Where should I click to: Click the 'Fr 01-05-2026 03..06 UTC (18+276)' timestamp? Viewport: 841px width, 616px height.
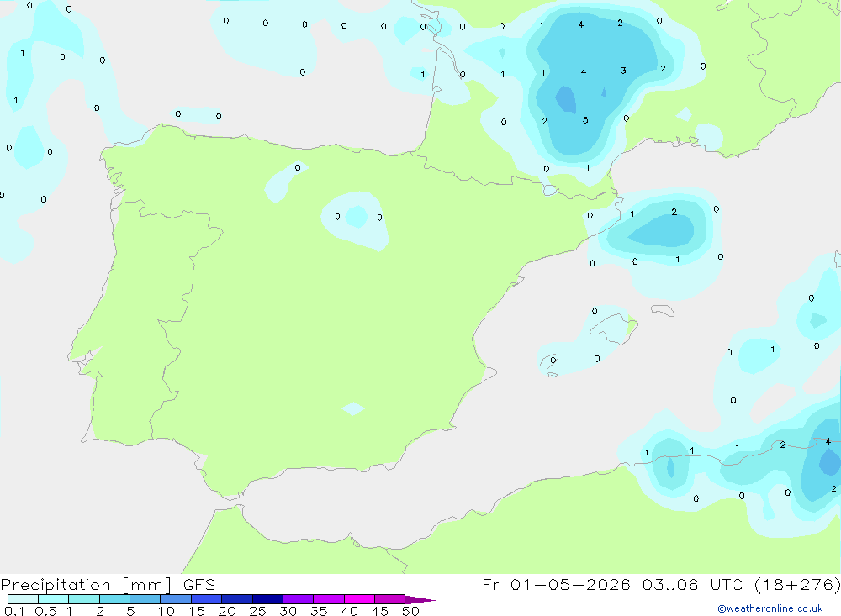pyautogui.click(x=661, y=584)
